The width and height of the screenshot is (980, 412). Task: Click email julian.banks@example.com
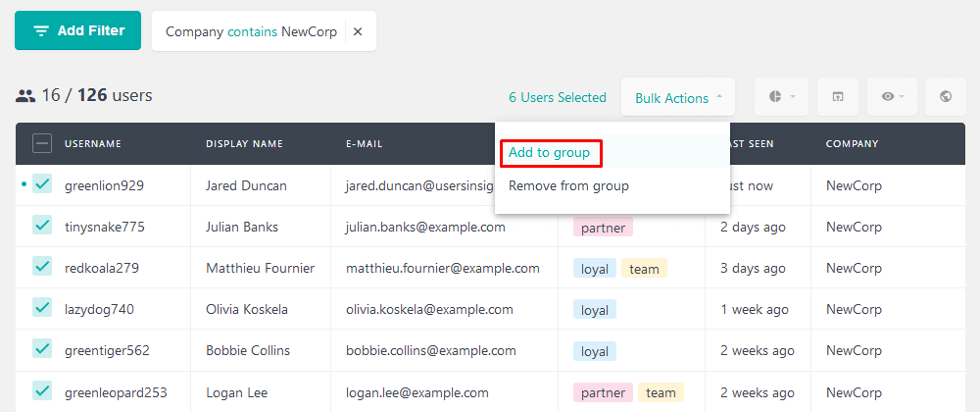[x=425, y=227]
